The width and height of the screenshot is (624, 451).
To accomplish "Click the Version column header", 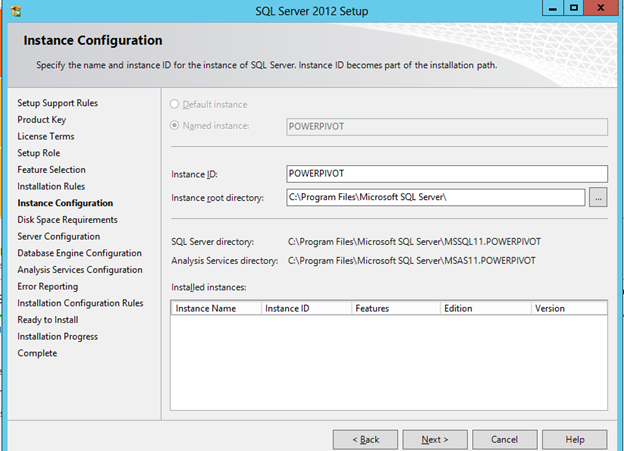I will pyautogui.click(x=569, y=308).
